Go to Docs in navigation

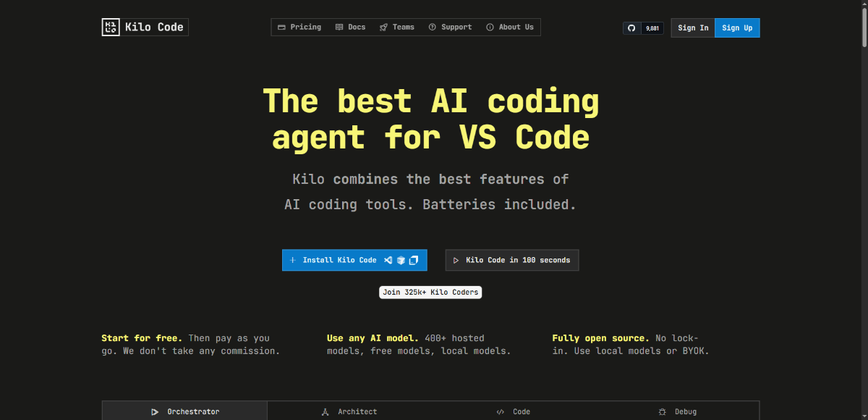[x=351, y=28]
